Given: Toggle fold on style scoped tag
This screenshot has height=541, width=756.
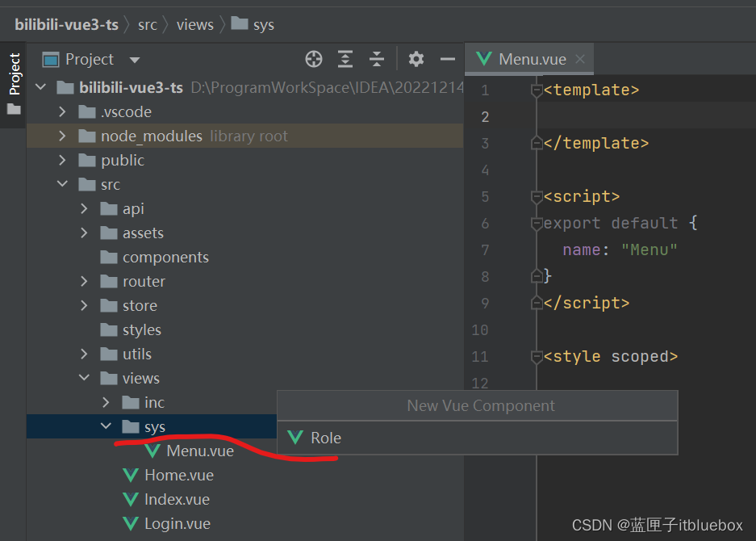Looking at the screenshot, I should [x=537, y=357].
